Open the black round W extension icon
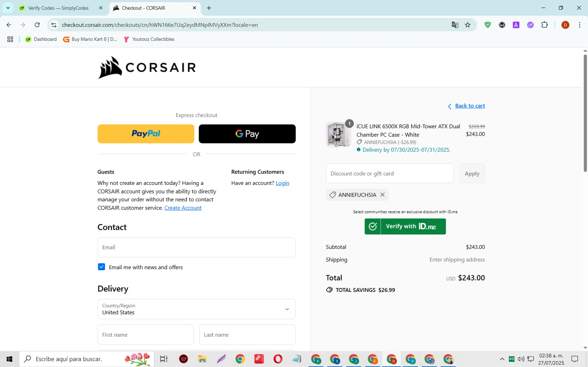The width and height of the screenshot is (588, 367). tap(502, 25)
